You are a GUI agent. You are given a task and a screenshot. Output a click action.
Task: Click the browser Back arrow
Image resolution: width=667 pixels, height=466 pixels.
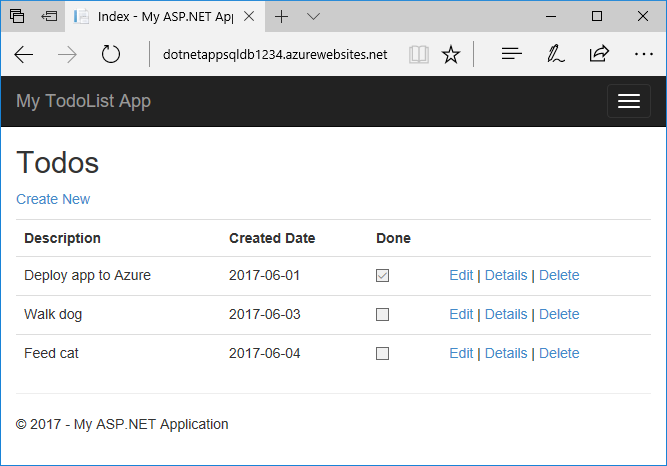(24, 54)
